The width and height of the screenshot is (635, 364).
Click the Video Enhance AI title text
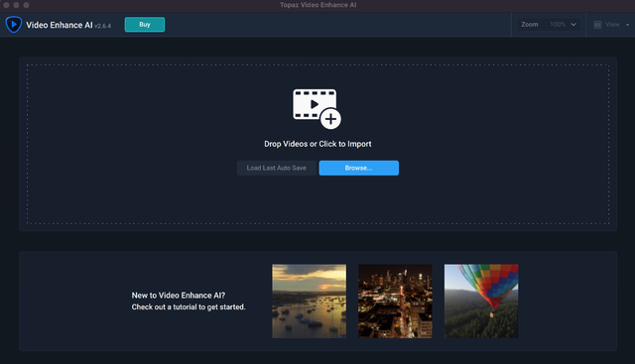click(60, 25)
